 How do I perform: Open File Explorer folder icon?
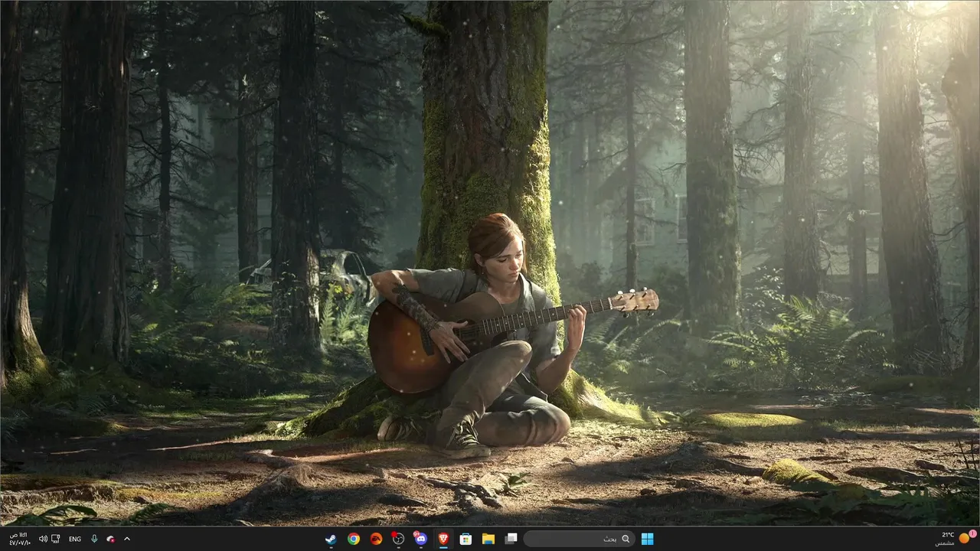point(488,539)
